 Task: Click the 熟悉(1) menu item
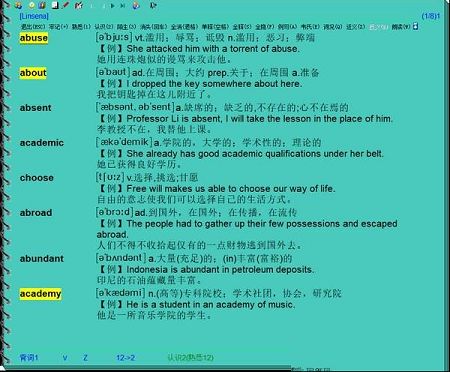tap(81, 27)
